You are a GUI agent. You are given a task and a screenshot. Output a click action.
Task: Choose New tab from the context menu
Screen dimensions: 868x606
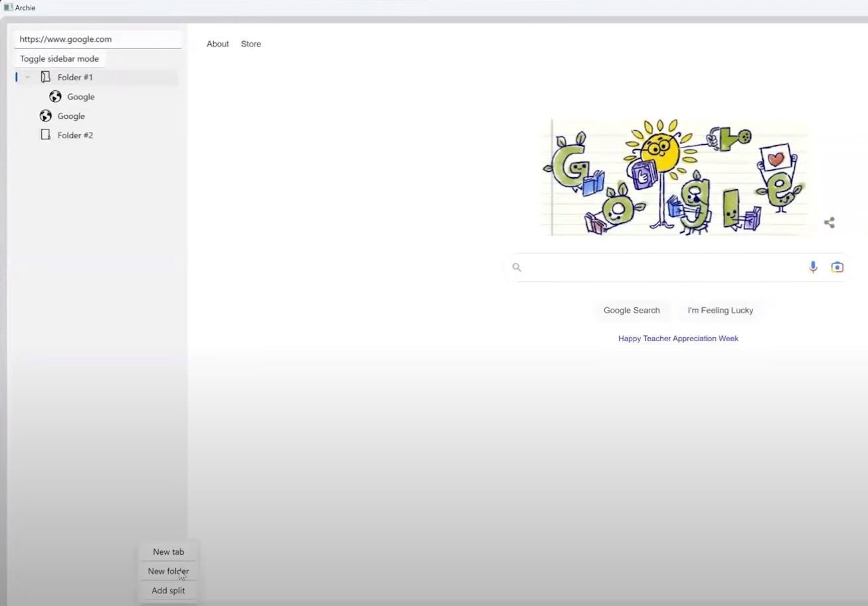168,551
